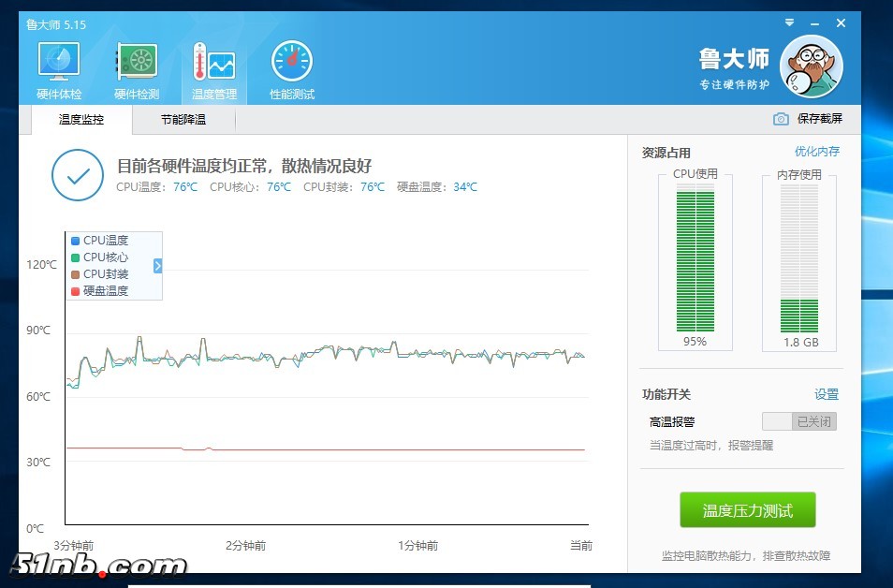Click the CPU使用 usage bar

coord(695,257)
